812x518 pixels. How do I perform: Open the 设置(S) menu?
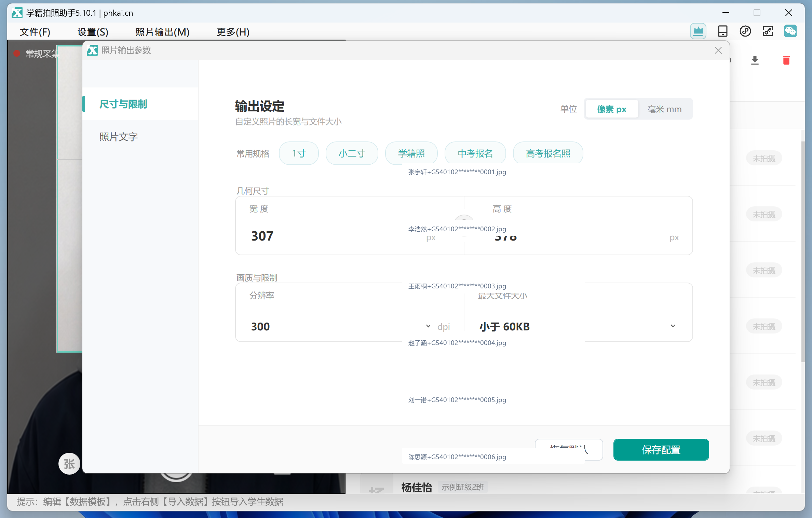[x=93, y=32]
